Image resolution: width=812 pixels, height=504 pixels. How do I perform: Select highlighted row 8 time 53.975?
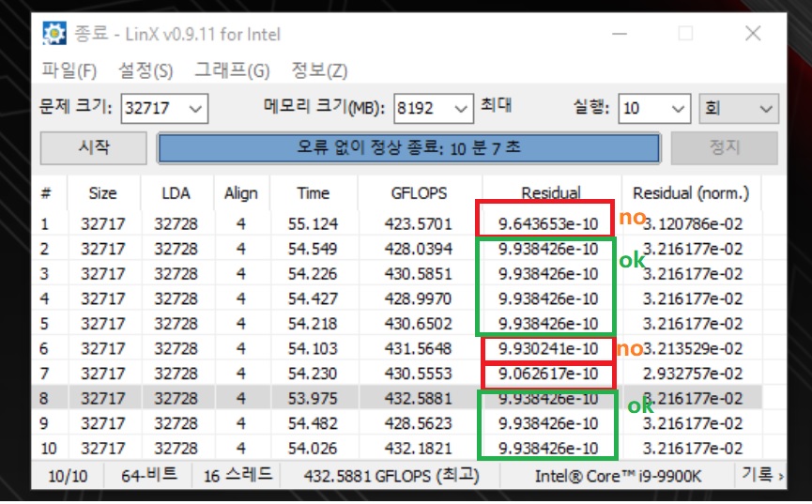(x=313, y=398)
